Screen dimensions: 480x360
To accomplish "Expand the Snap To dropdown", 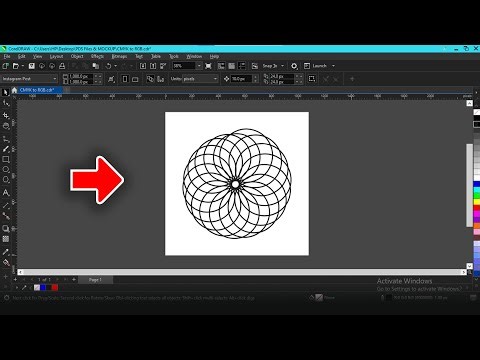I will coord(283,66).
